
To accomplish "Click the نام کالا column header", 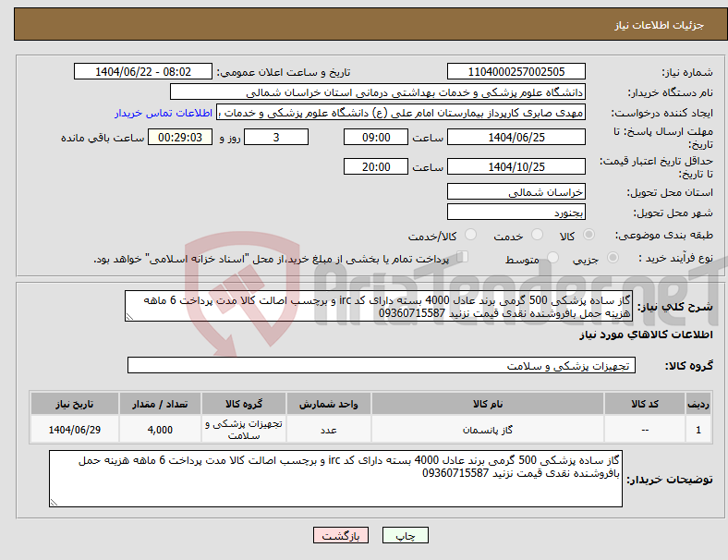I will [488, 404].
